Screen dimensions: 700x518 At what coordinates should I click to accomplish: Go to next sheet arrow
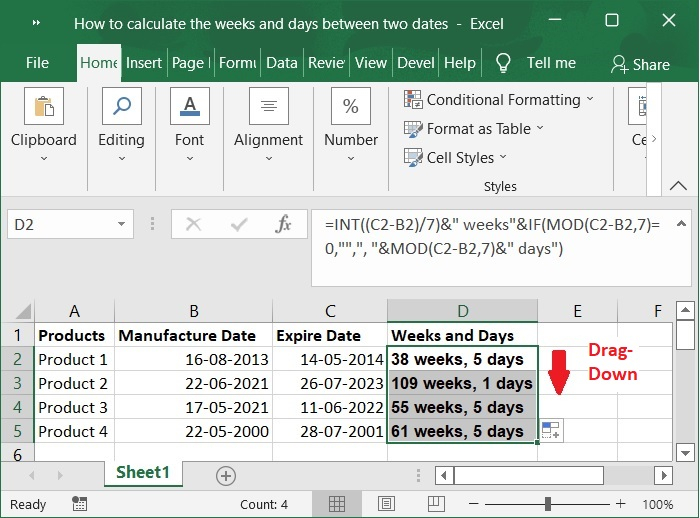[x=60, y=476]
